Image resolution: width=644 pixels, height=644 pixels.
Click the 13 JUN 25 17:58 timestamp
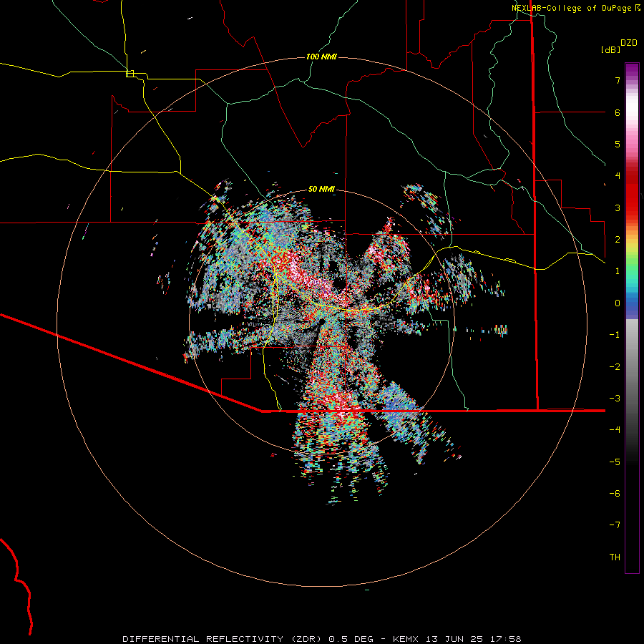(473, 639)
